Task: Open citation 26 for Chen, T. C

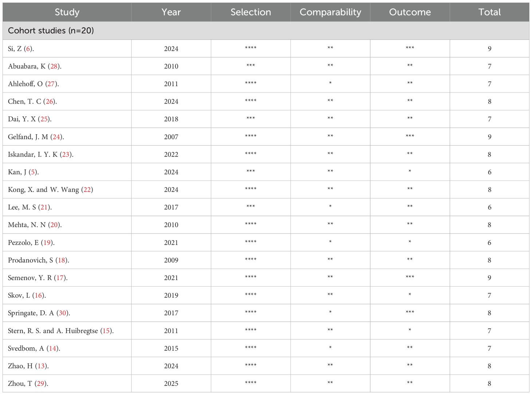Action: tap(50, 101)
